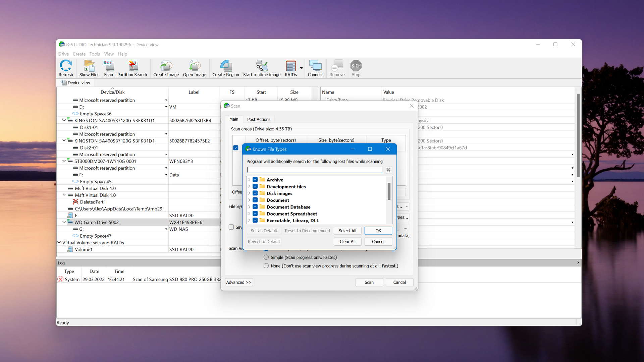The image size is (644, 362).
Task: Toggle the Document checkbox
Action: (255, 200)
